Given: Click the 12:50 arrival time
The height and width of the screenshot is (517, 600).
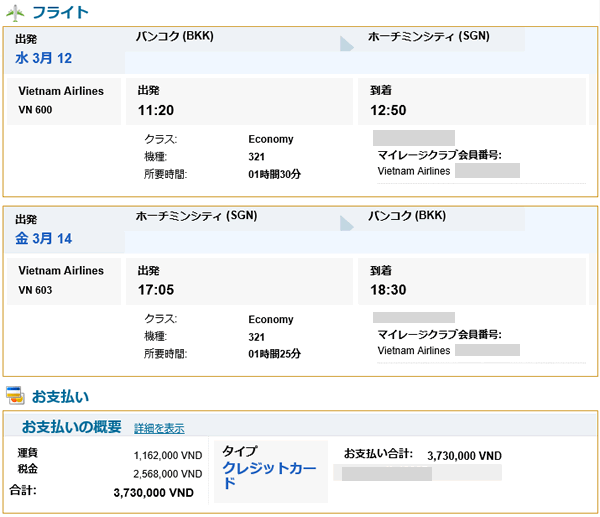Looking at the screenshot, I should click(391, 111).
